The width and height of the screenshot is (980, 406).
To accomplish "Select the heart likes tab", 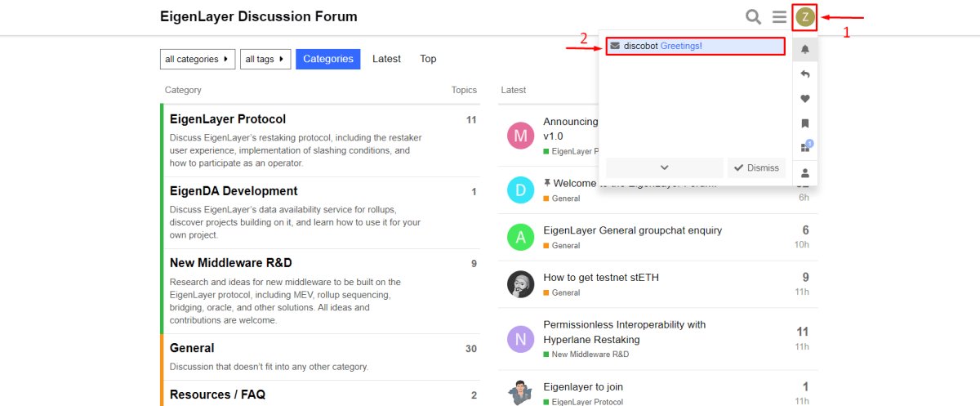I will pos(805,99).
